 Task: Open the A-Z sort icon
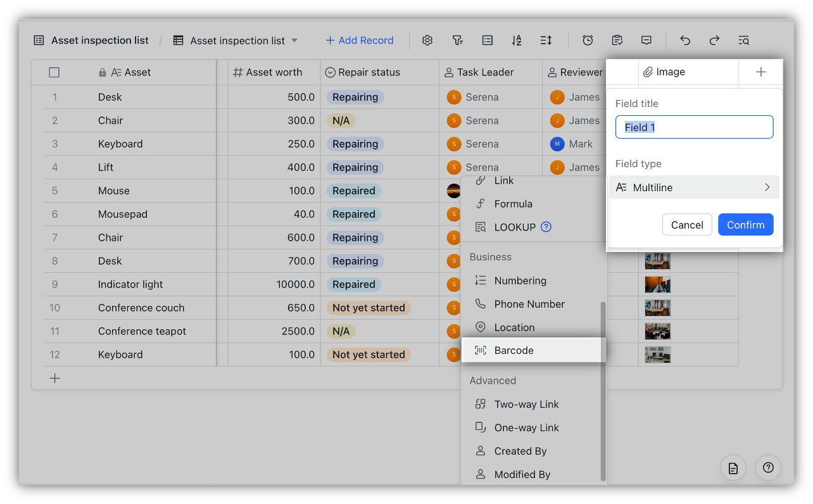click(x=516, y=40)
